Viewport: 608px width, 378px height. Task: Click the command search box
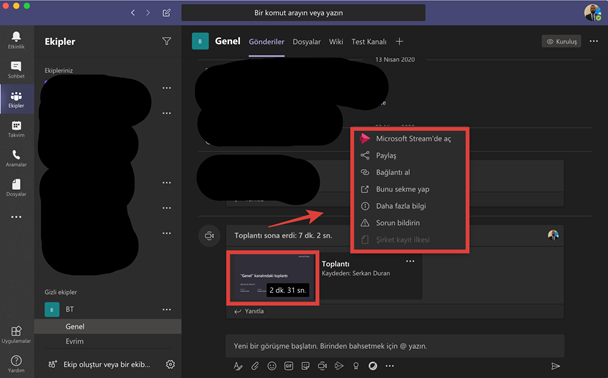pos(304,13)
